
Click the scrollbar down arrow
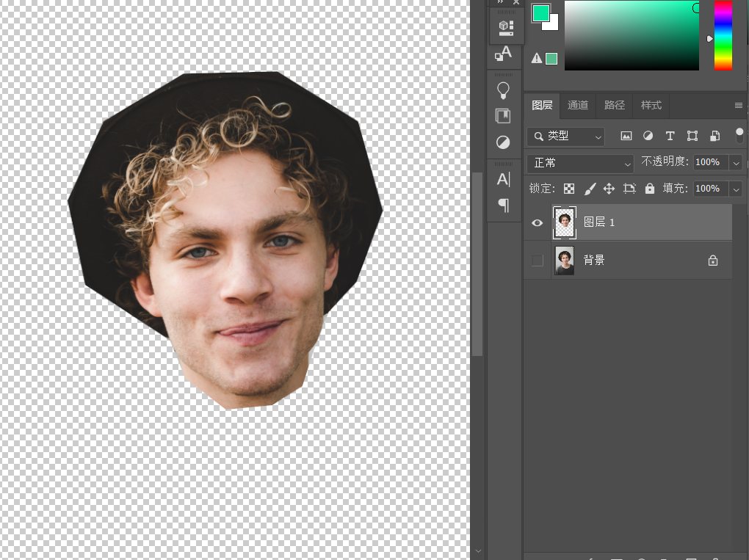pos(478,551)
